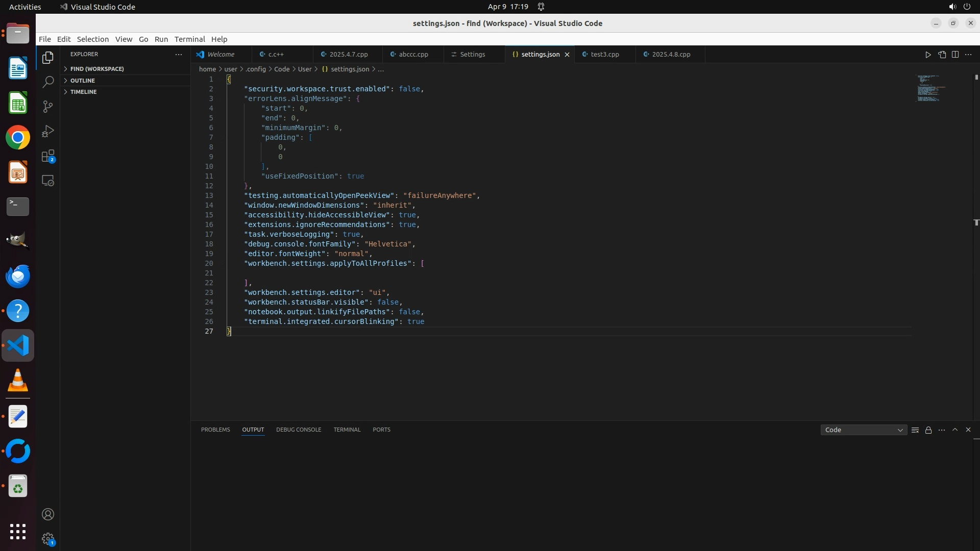Switch to the test3.cpp tab

(604, 55)
